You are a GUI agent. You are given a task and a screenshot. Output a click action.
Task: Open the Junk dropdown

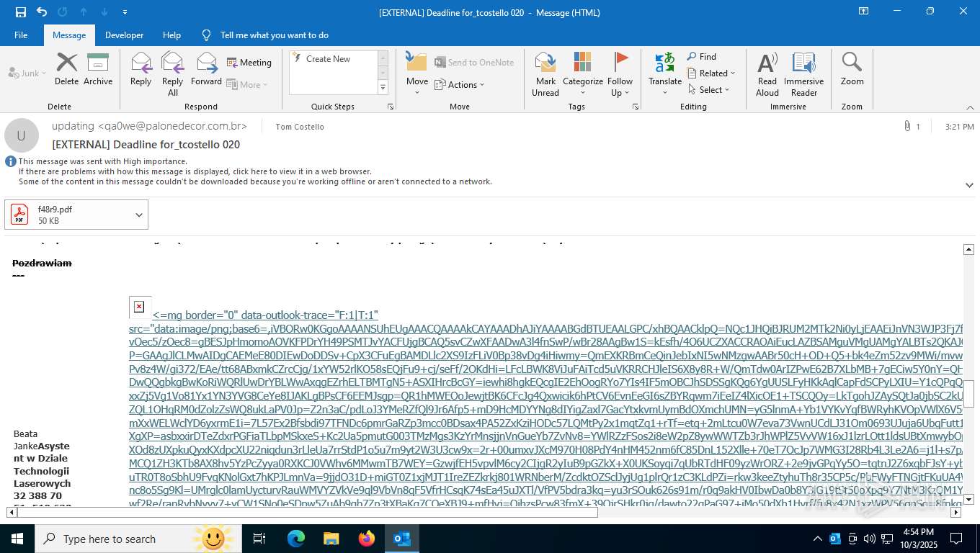tap(27, 73)
